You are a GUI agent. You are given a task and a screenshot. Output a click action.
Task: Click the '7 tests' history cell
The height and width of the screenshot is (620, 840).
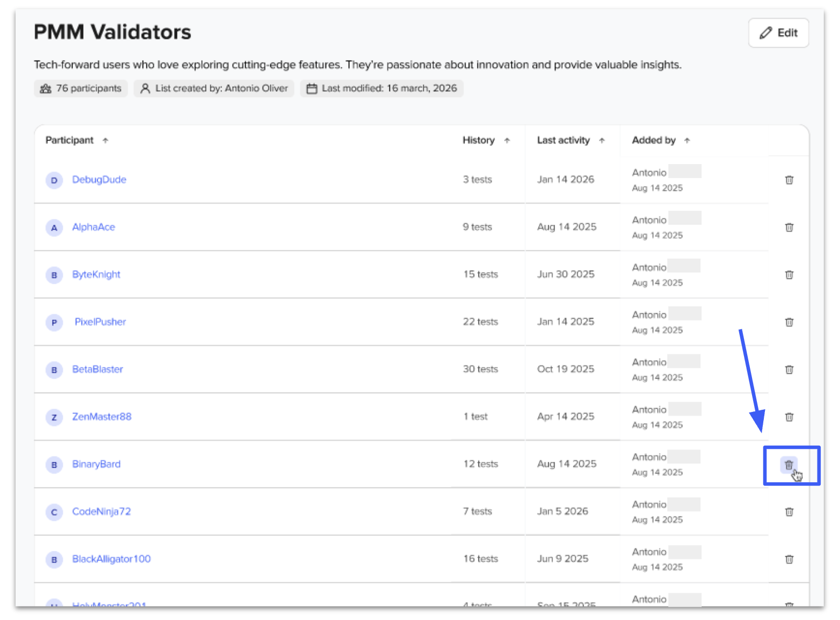pyautogui.click(x=477, y=512)
